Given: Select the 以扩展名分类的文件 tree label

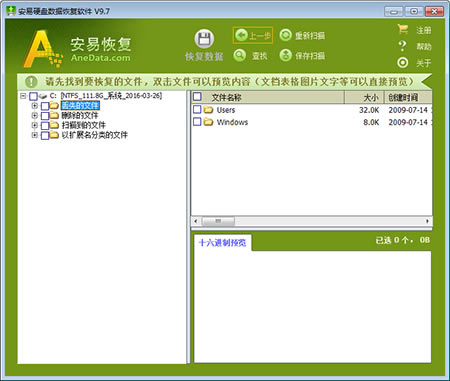Looking at the screenshot, I should [x=95, y=135].
